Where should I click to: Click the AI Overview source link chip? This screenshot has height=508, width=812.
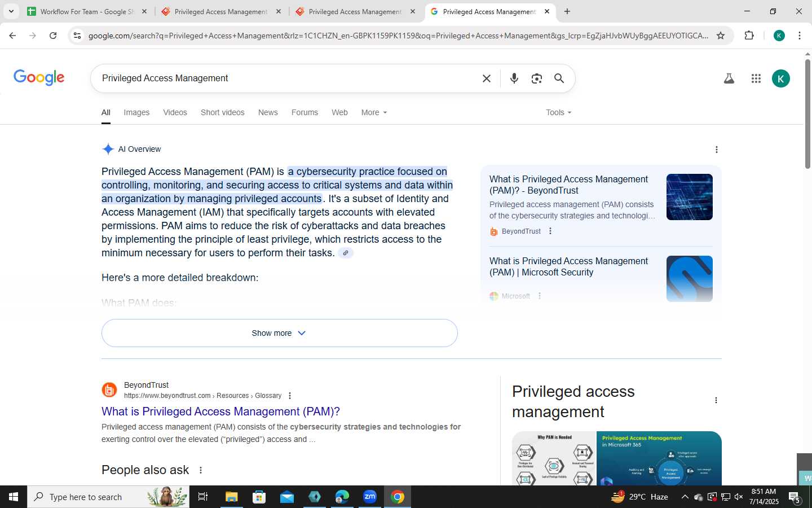tap(346, 253)
